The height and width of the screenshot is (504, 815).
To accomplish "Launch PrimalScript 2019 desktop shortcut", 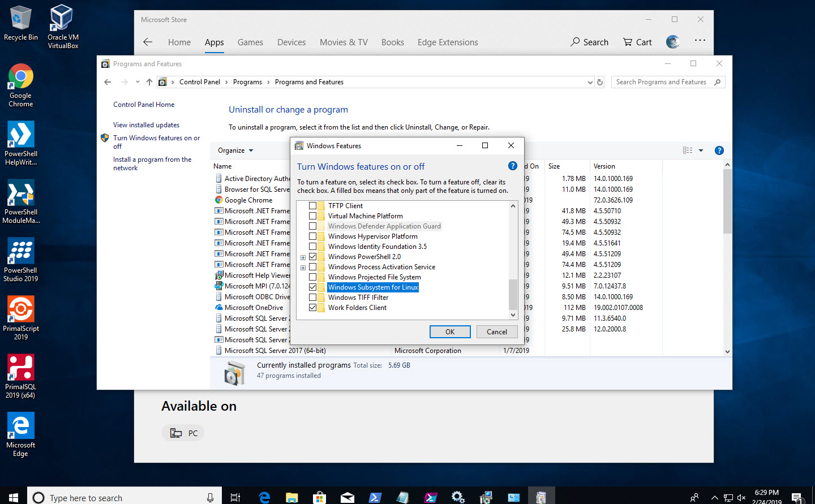I will point(21,318).
